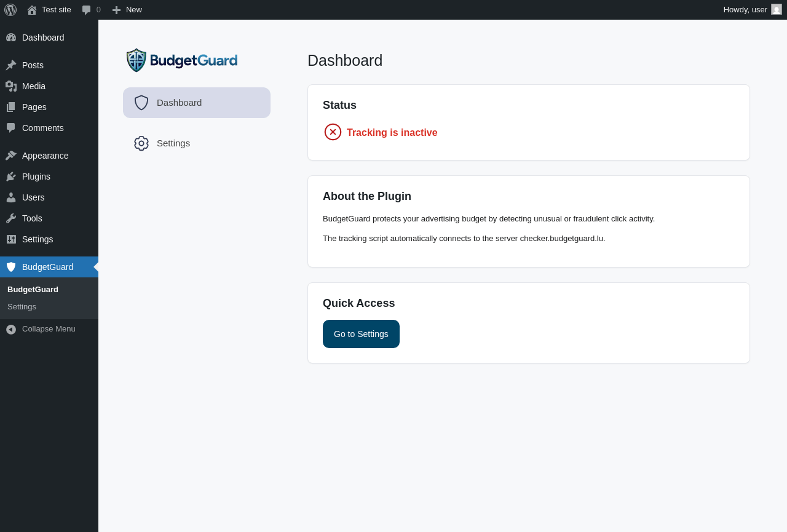Open the Appearance admin menu
Image resolution: width=787 pixels, height=532 pixels.
click(x=49, y=156)
